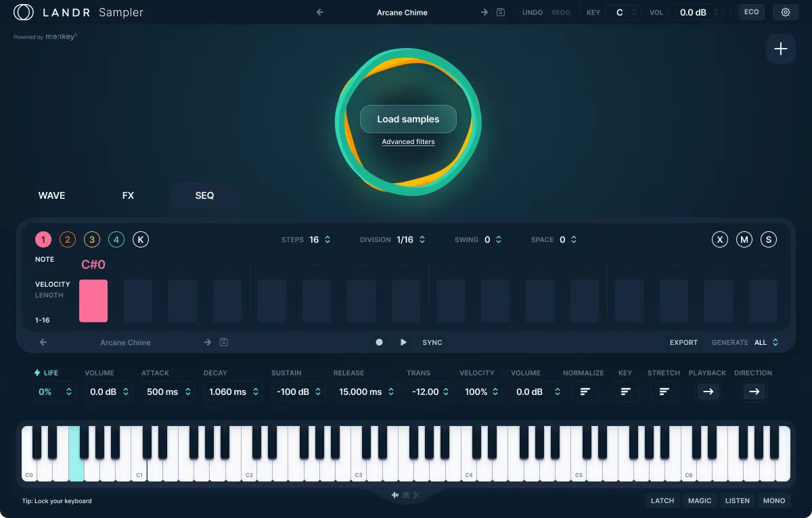Select the scissors trim tool below the keyboard
Image resolution: width=812 pixels, height=518 pixels.
point(417,495)
